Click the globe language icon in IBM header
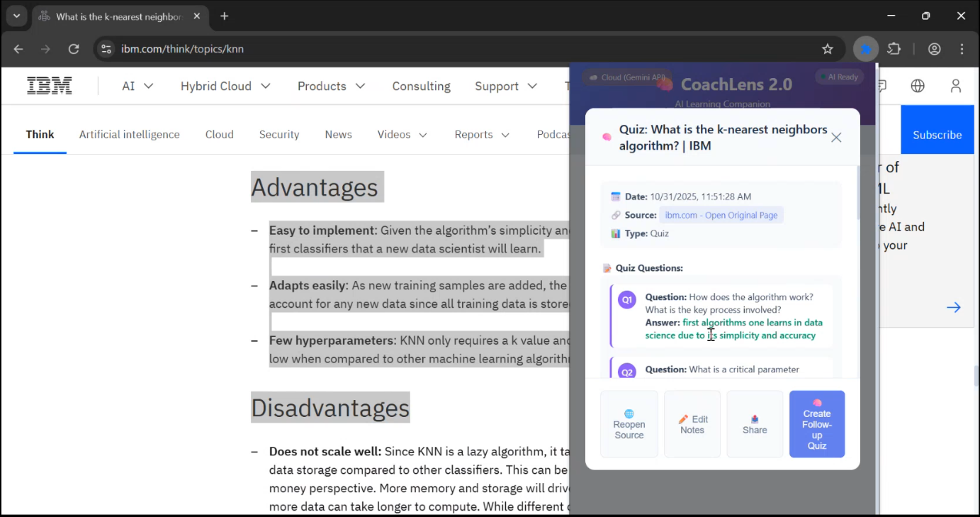980x517 pixels. coord(918,85)
